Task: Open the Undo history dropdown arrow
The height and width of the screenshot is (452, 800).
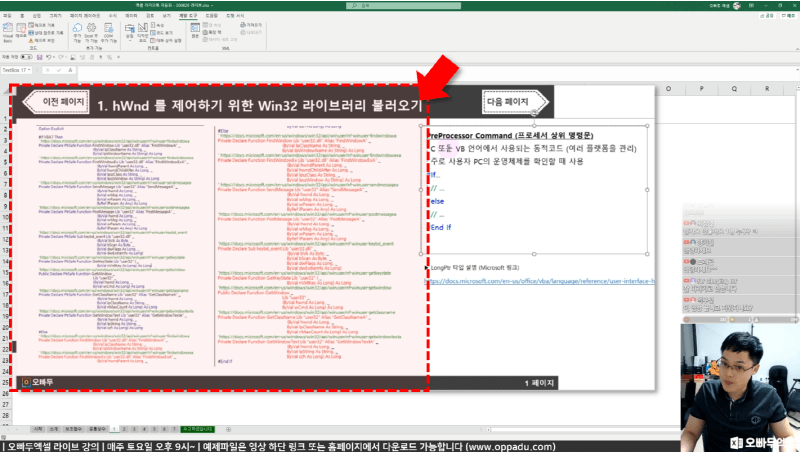Action: point(53,57)
